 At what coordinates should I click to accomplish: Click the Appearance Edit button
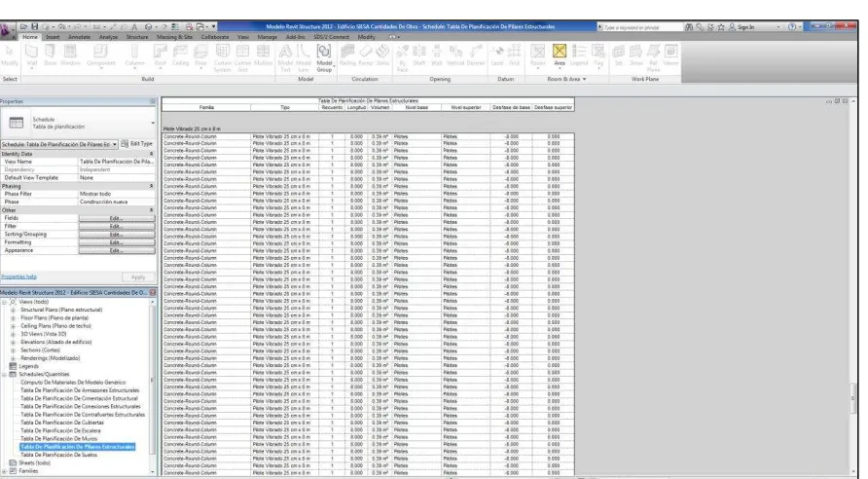click(x=116, y=250)
